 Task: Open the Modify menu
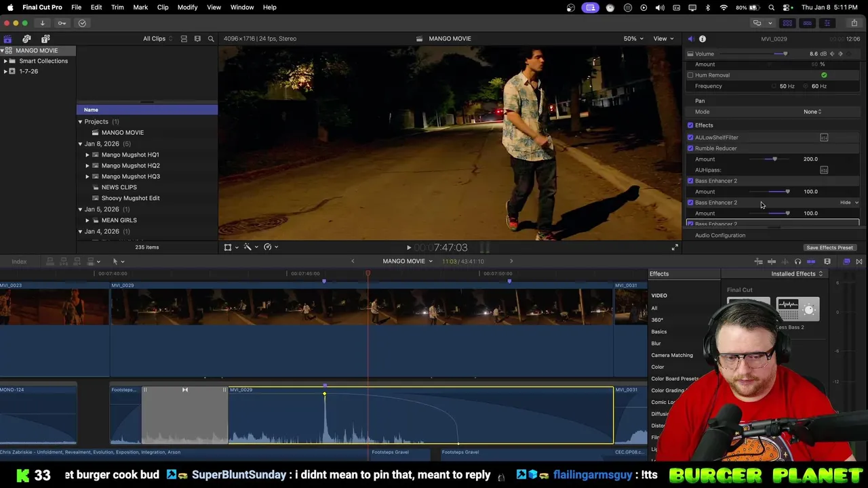[x=187, y=7]
